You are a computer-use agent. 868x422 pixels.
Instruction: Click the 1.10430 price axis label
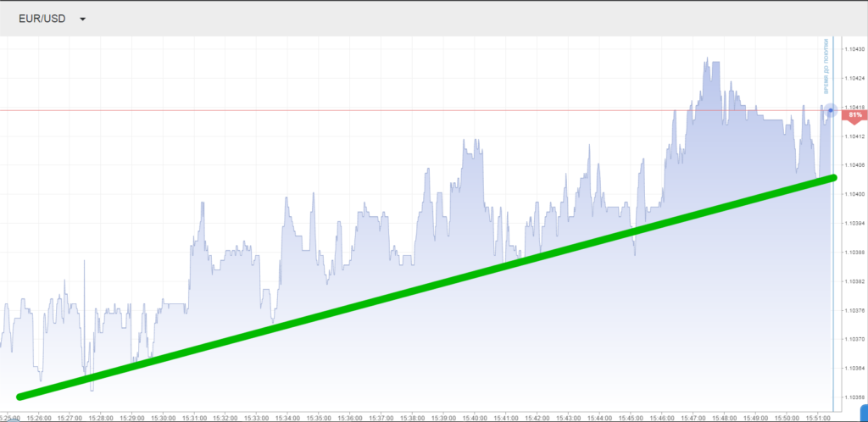click(853, 49)
